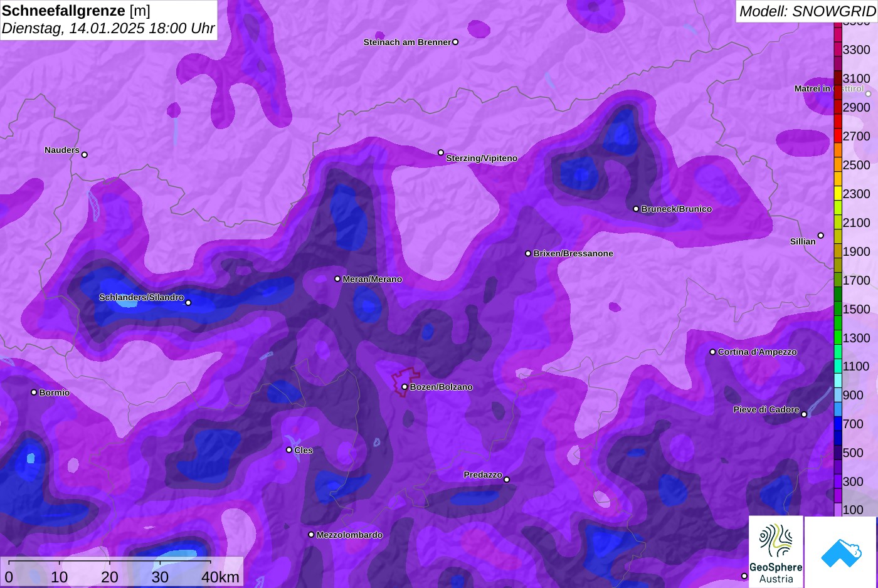
Task: Click the Sterzing/Vipiteno label text
Action: 482,158
